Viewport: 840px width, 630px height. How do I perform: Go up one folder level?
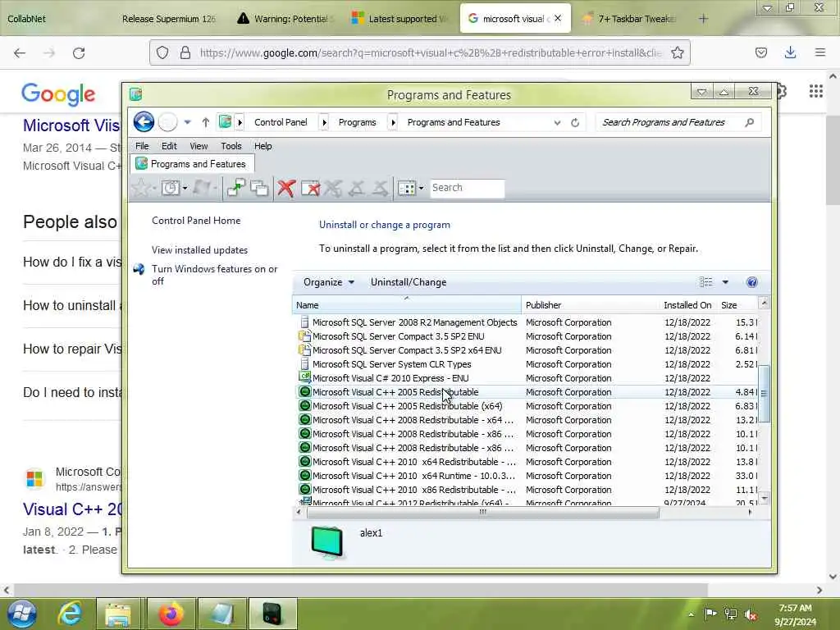pyautogui.click(x=206, y=122)
